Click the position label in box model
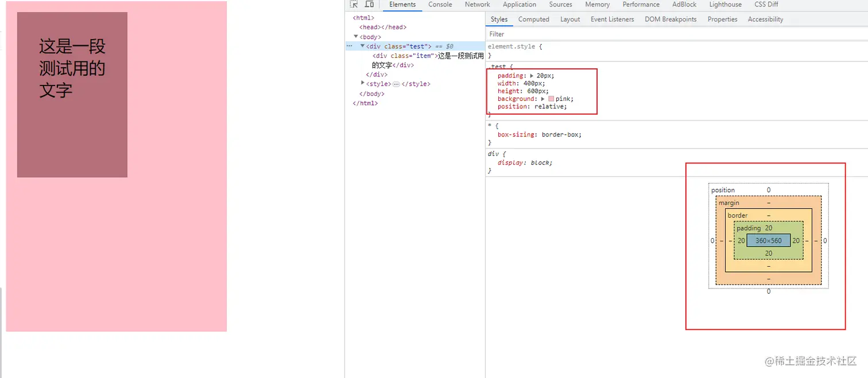The image size is (868, 378). point(723,190)
